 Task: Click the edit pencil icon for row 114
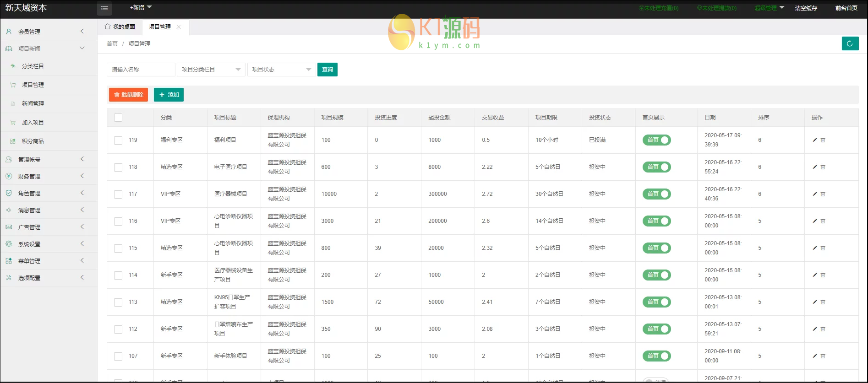point(815,275)
